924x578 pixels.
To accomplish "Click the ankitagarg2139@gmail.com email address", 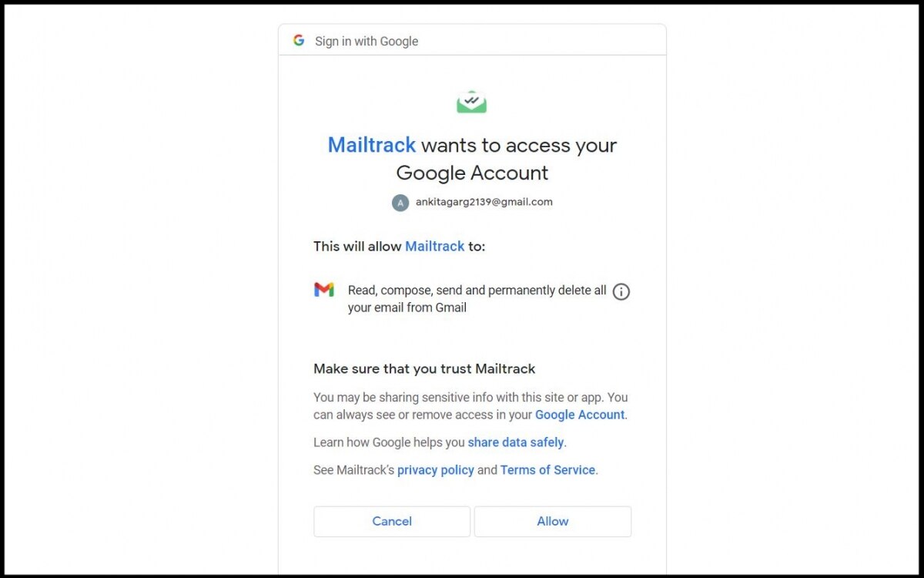I will coord(484,202).
